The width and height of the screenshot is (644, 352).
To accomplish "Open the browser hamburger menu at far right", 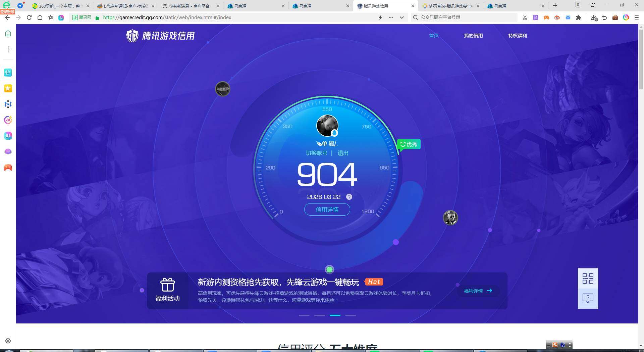I will click(637, 17).
